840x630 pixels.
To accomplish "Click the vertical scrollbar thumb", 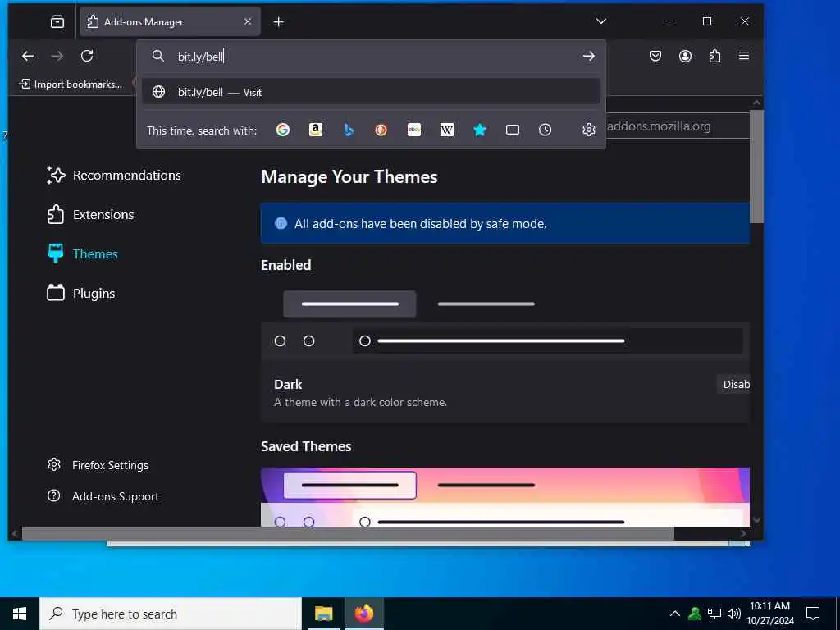I will [x=756, y=167].
